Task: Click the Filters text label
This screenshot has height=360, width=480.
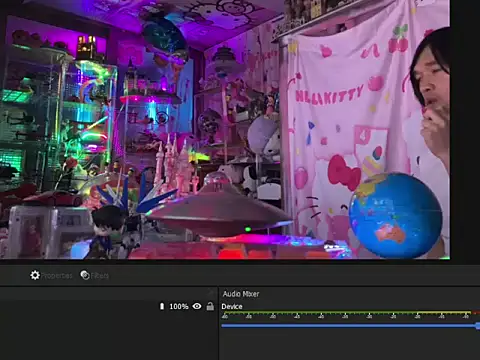Action: coord(100,276)
